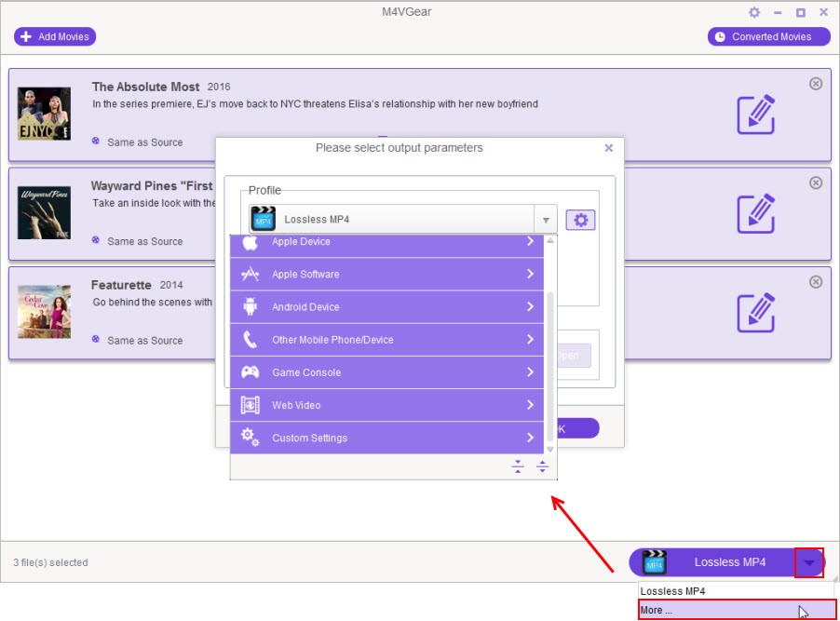Open output format dropdown arrow at bottom
The width and height of the screenshot is (840, 621).
tap(809, 562)
